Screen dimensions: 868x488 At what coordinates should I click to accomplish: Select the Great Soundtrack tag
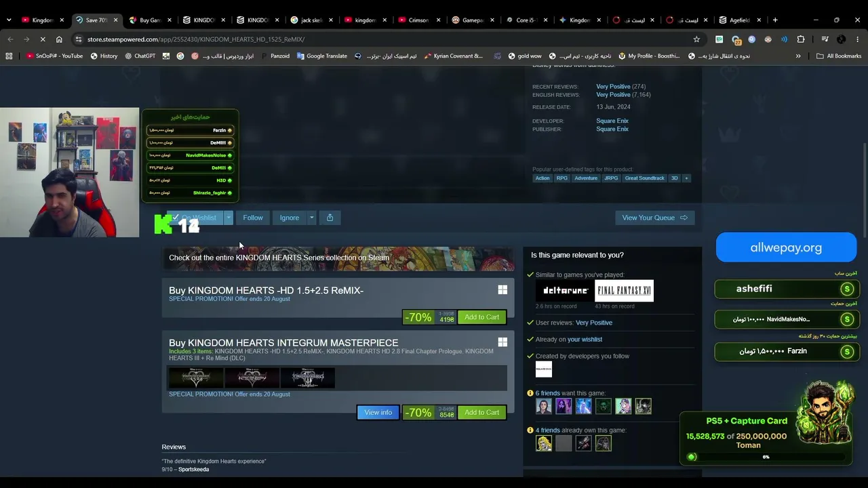click(645, 178)
